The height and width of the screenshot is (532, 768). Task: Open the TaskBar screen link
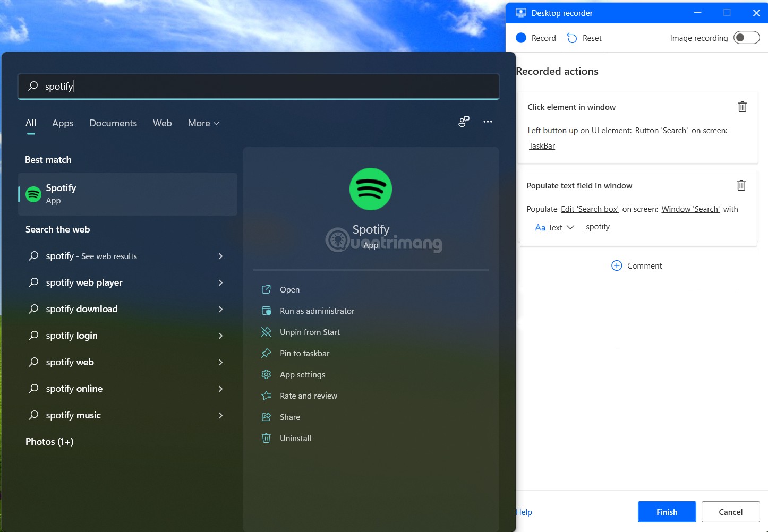click(x=542, y=146)
